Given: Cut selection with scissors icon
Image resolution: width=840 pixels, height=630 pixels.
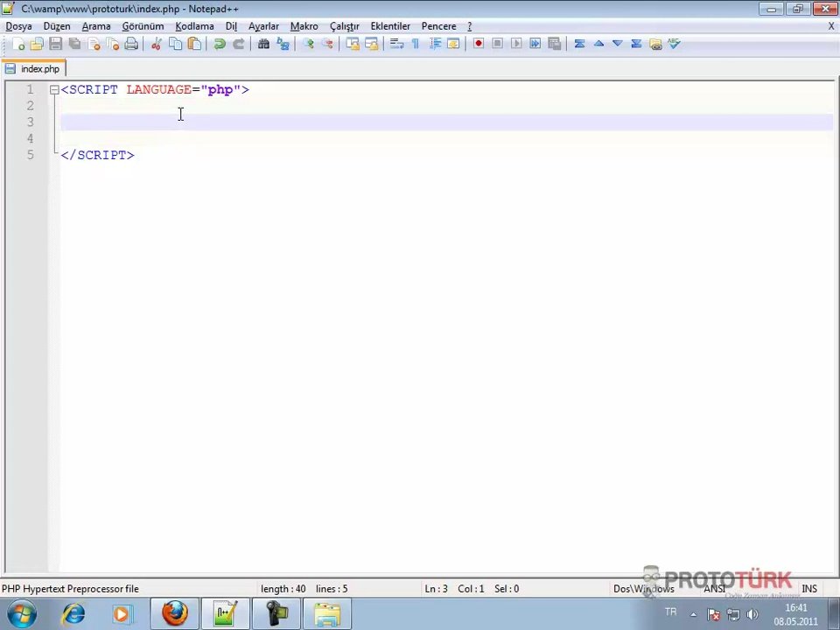Looking at the screenshot, I should [x=157, y=44].
